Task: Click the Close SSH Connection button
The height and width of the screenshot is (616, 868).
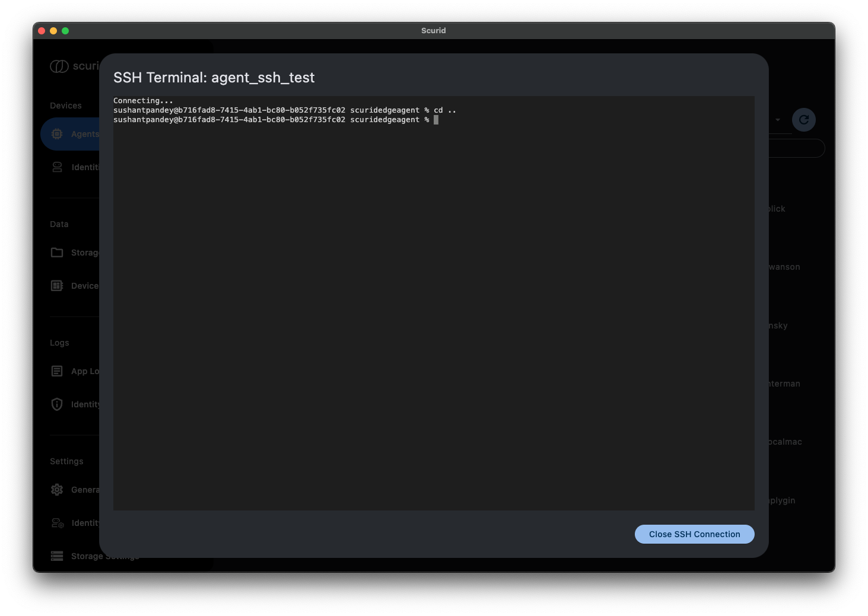Action: click(694, 534)
